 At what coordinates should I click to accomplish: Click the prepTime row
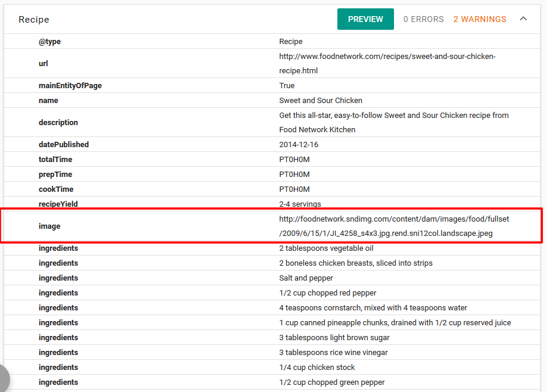click(x=273, y=175)
